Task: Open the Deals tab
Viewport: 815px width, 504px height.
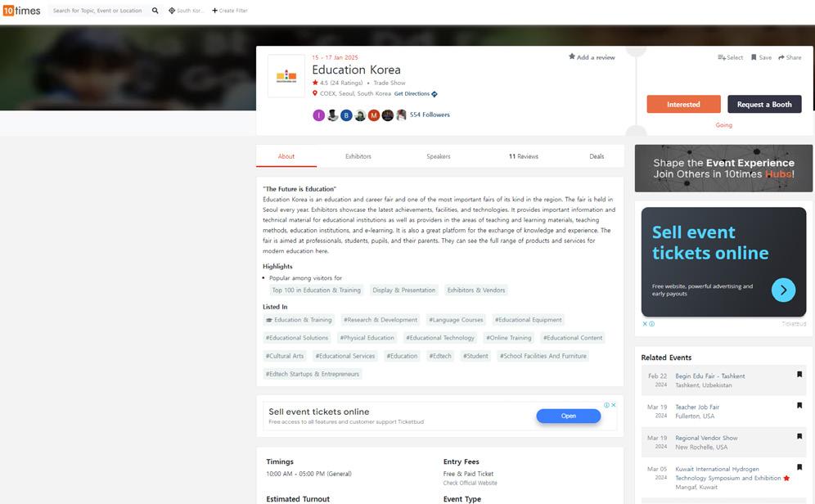Action: pos(597,156)
